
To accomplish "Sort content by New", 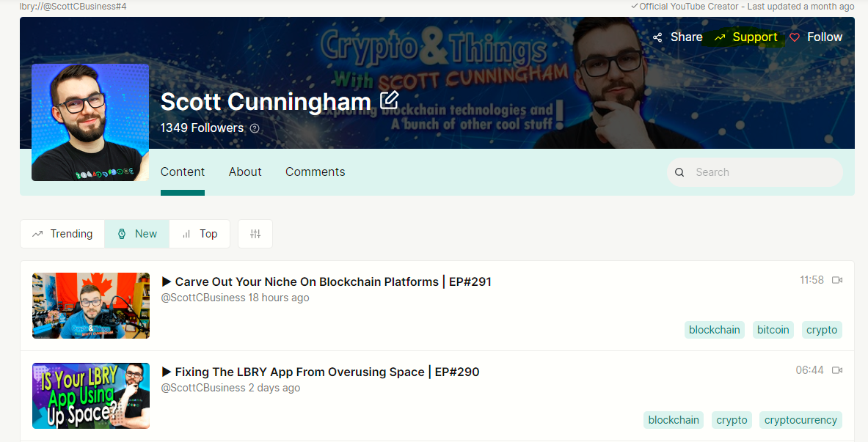I will point(136,234).
